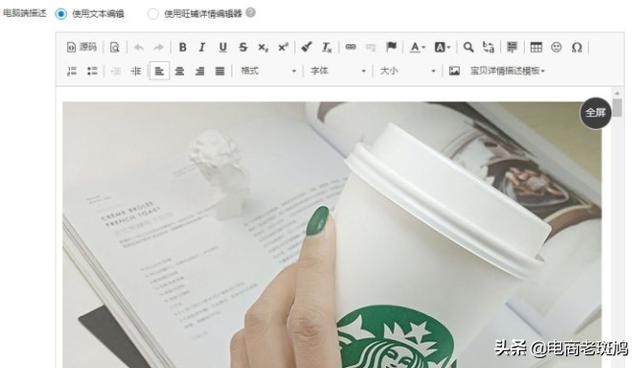Toggle Bold formatting in editor toolbar
The width and height of the screenshot is (640, 368).
tap(182, 47)
